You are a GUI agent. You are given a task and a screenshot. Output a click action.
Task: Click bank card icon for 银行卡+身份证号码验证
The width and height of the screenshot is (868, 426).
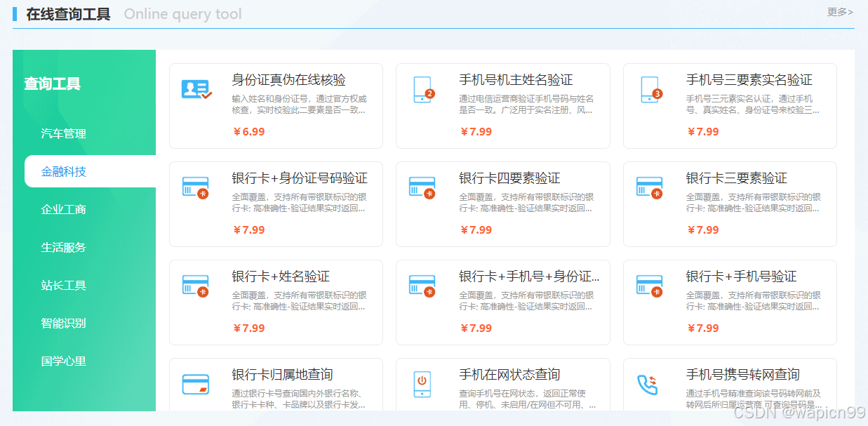196,188
